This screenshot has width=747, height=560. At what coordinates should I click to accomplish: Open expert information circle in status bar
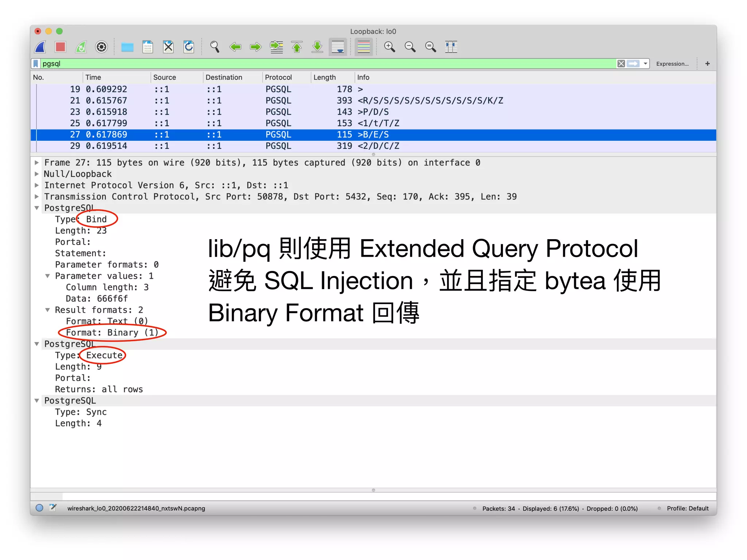tap(39, 508)
